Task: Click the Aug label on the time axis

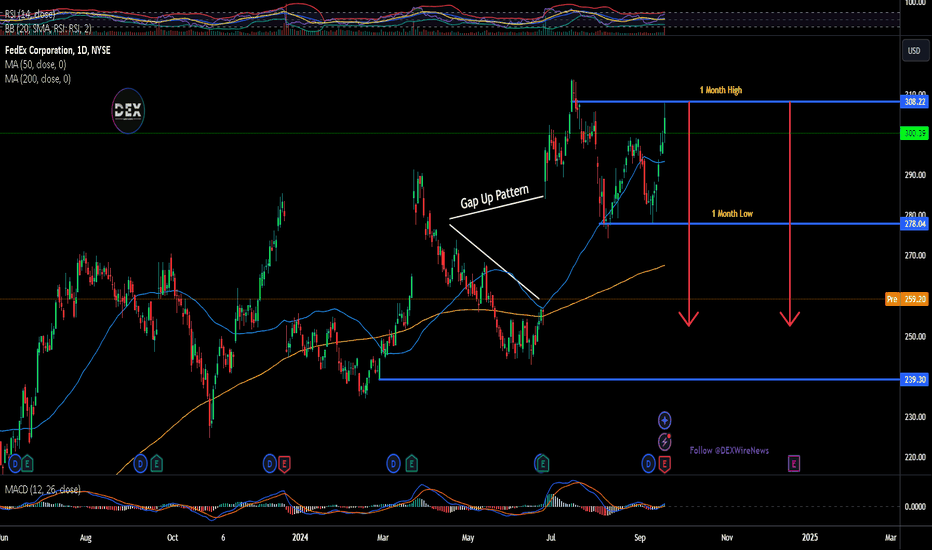Action: pos(86,538)
